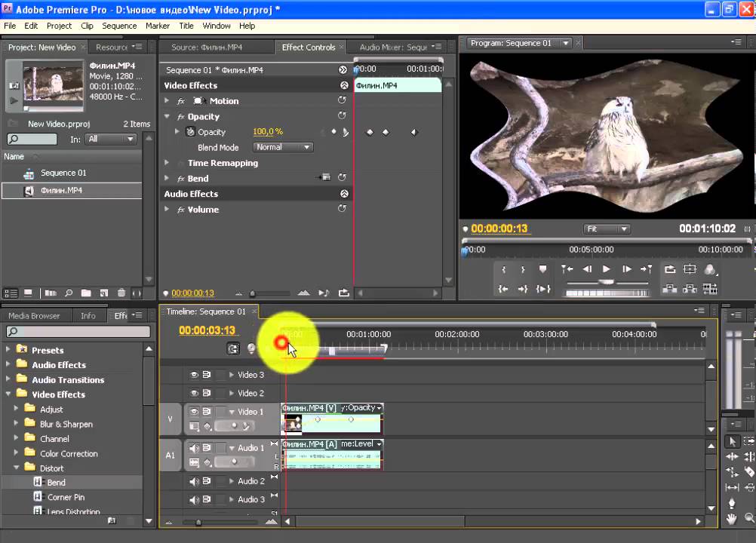The image size is (756, 543).
Task: Mute Audio 2 track output
Action: [x=194, y=481]
